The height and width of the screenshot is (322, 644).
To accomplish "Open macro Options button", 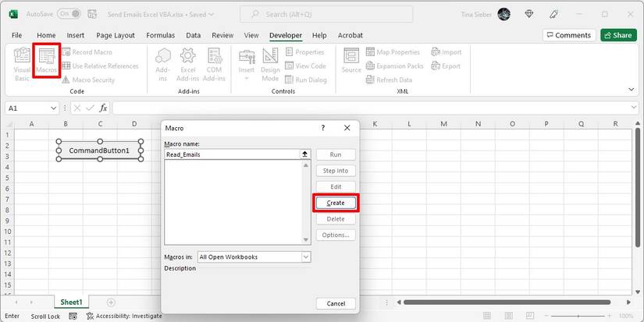I will point(336,235).
